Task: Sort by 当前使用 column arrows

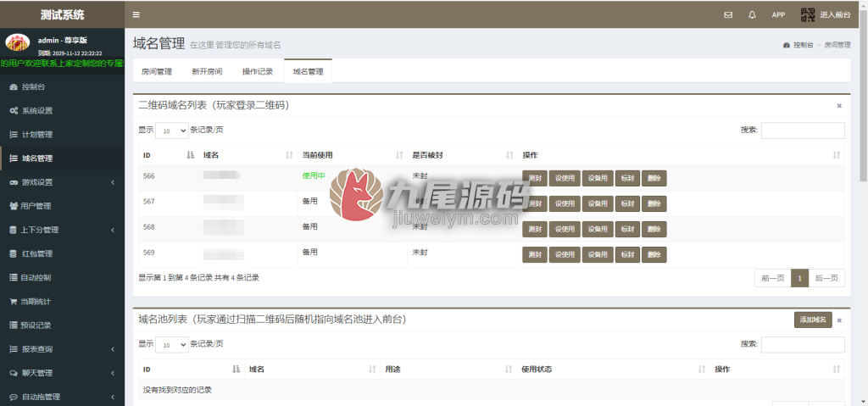Action: [399, 156]
